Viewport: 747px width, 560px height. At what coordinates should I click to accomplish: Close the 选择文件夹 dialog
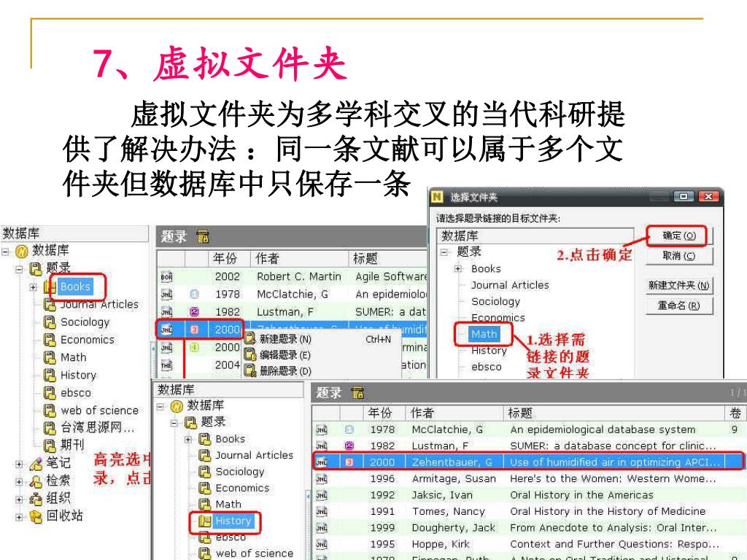[x=708, y=197]
